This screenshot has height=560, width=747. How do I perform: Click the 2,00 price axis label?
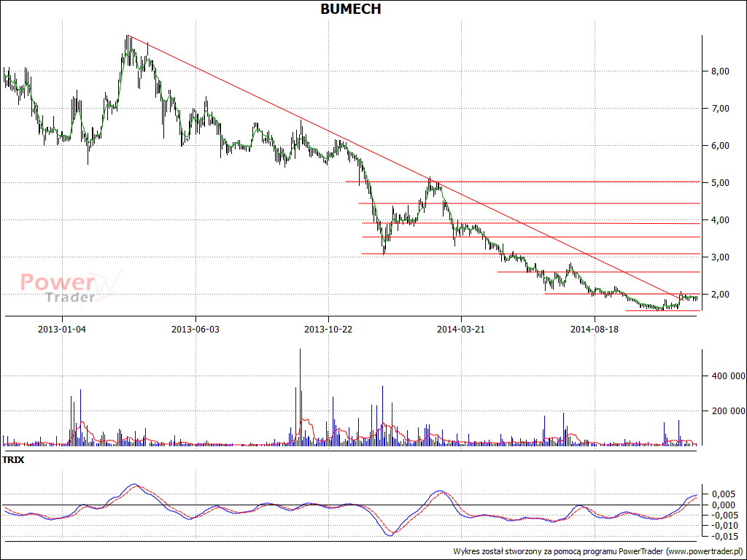click(x=720, y=295)
